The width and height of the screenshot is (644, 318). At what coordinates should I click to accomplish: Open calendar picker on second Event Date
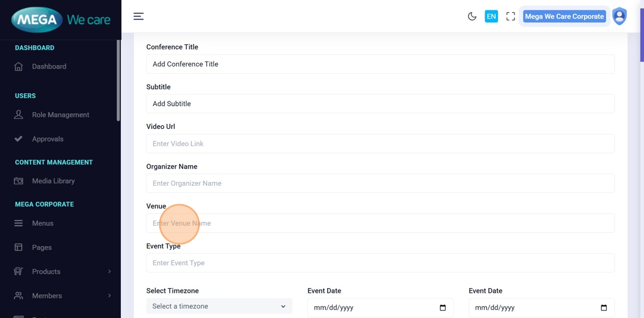[603, 308]
